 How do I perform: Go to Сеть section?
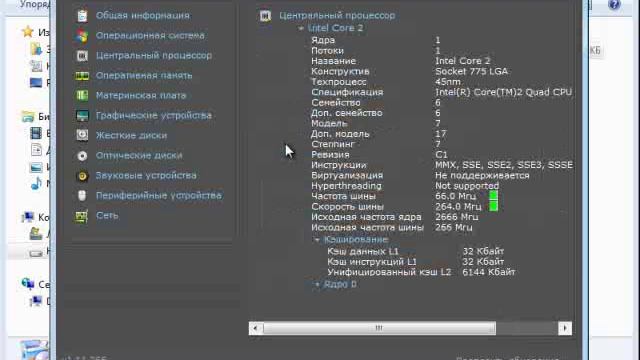[x=107, y=216]
